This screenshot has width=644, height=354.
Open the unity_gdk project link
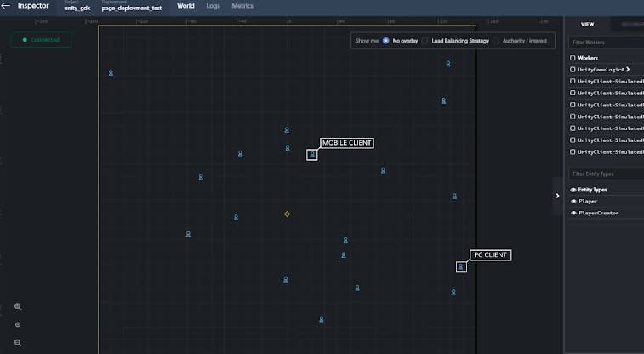coord(77,9)
